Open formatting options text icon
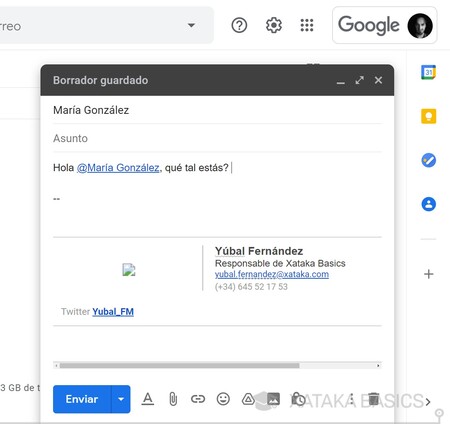Viewport: 450px width, 424px height. 148,399
